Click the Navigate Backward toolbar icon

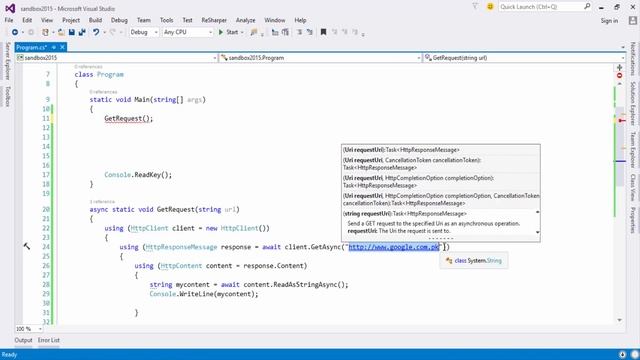coord(15,32)
